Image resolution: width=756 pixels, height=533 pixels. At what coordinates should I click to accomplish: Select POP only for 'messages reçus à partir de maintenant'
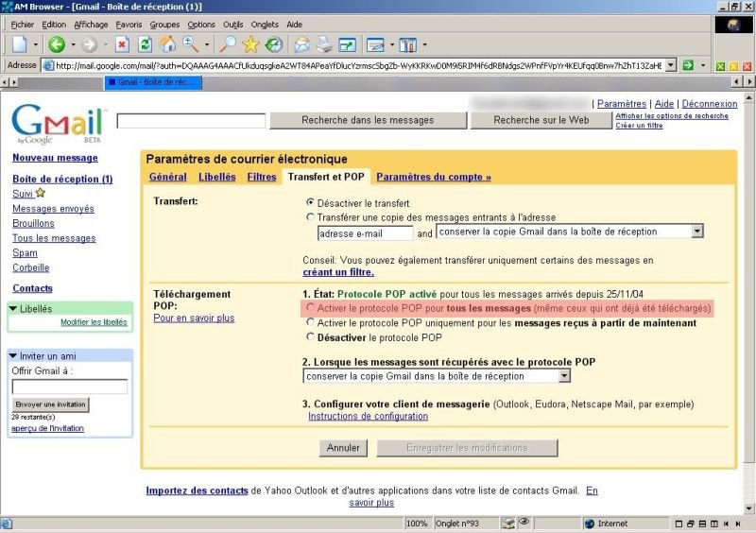point(311,321)
